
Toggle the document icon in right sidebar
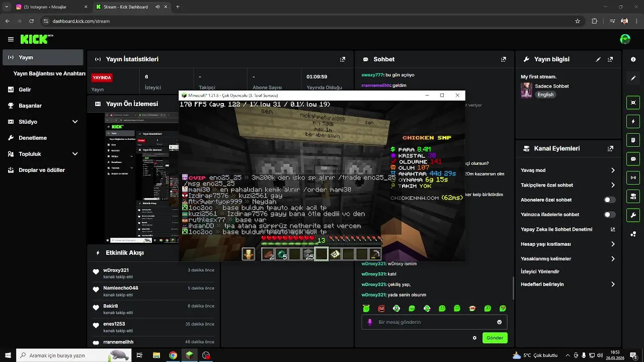(x=633, y=140)
